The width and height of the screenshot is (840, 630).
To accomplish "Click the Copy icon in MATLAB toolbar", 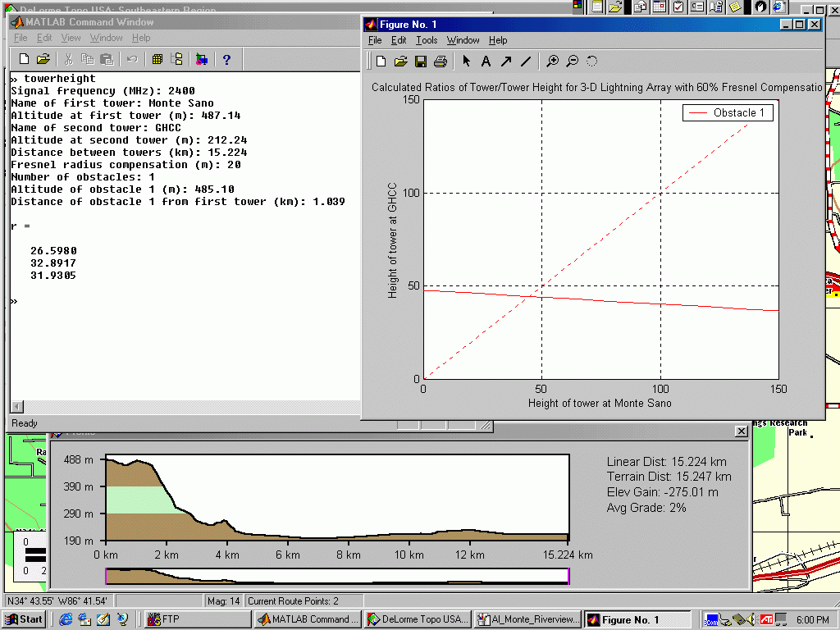I will coord(87,59).
